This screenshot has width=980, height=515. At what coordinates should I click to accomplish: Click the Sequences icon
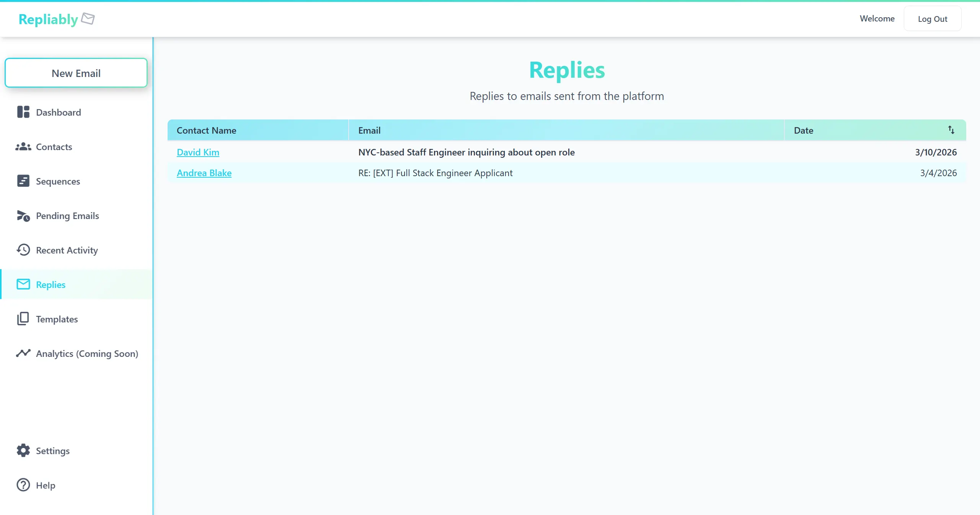point(23,181)
